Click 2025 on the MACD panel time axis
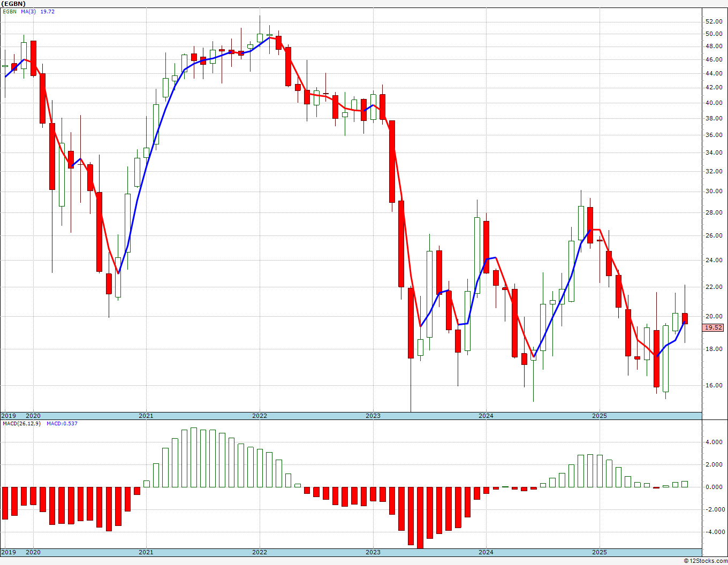This screenshot has height=565, width=728. click(600, 552)
